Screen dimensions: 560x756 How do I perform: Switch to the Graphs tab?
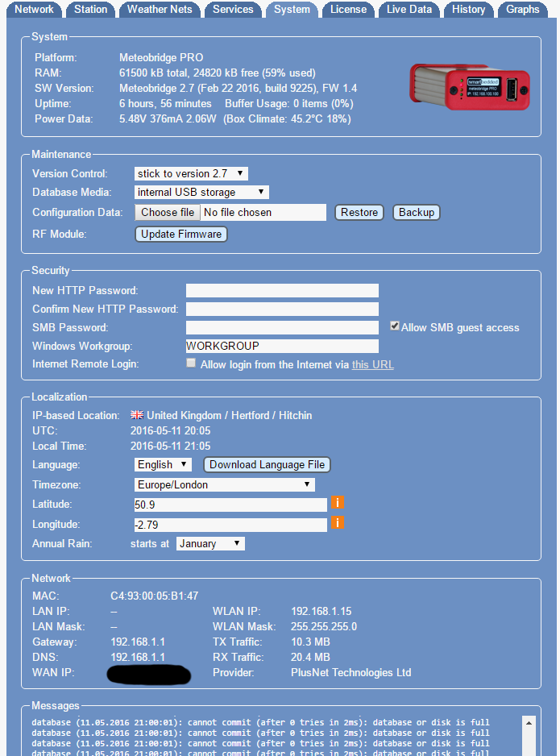522,10
